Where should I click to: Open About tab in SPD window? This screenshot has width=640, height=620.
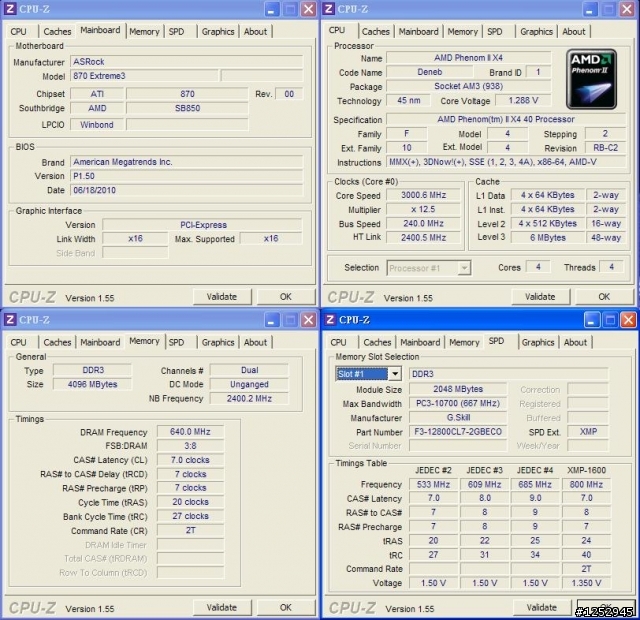pos(576,342)
